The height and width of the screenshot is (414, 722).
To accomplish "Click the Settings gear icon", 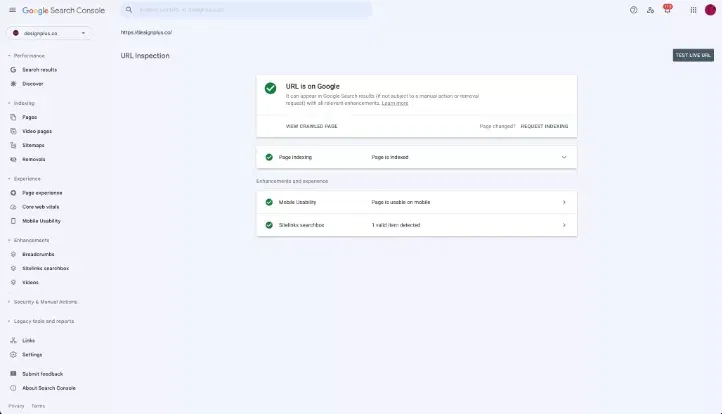I will (13, 355).
